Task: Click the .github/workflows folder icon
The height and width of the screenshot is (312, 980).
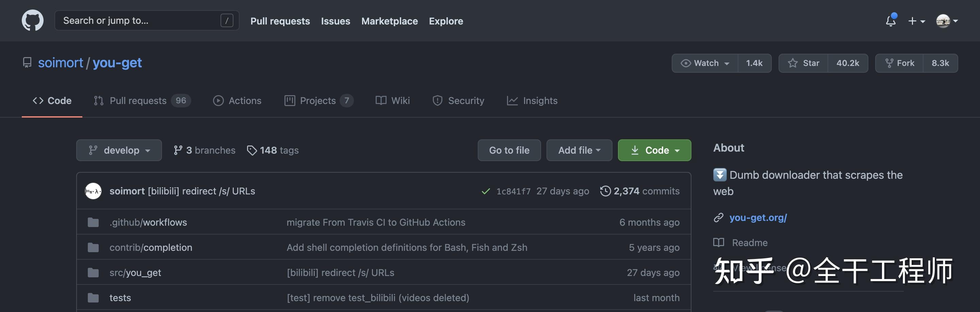Action: [93, 222]
